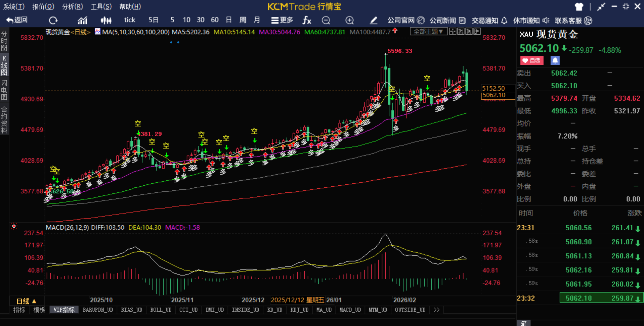Switch to 闪电图 side tab
This screenshot has height=326, width=644.
pos(4,90)
